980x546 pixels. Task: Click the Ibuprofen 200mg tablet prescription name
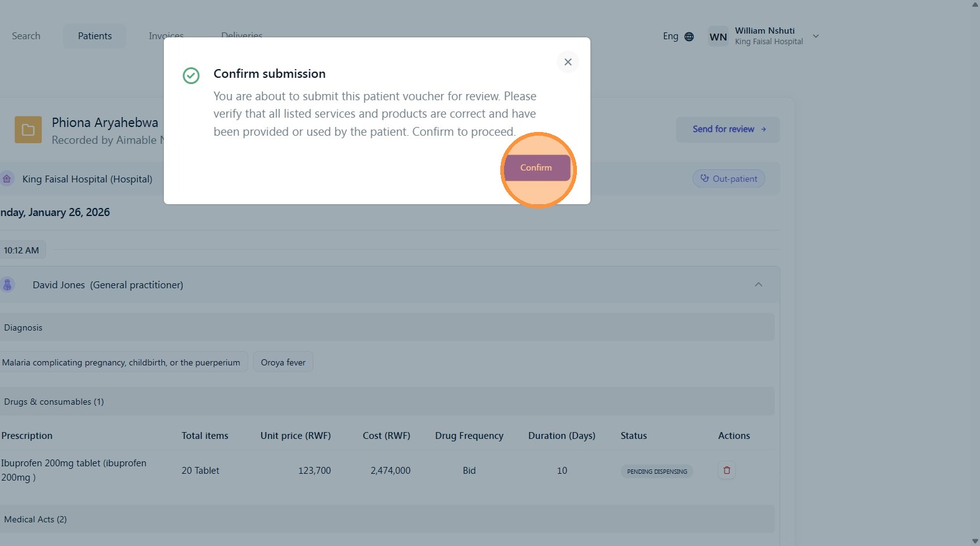click(74, 470)
